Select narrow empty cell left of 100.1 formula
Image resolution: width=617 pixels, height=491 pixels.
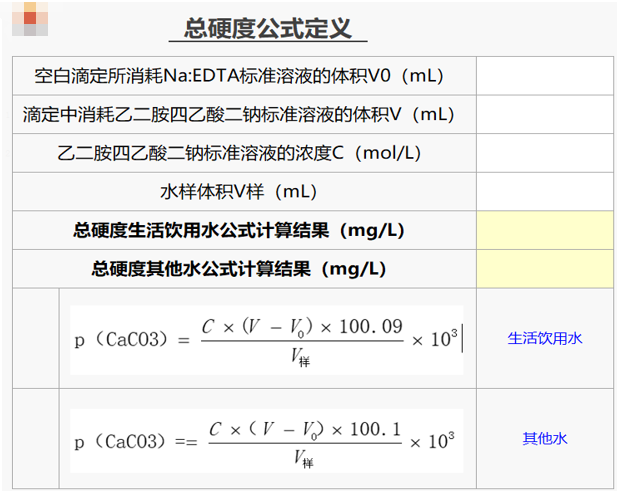[36, 440]
